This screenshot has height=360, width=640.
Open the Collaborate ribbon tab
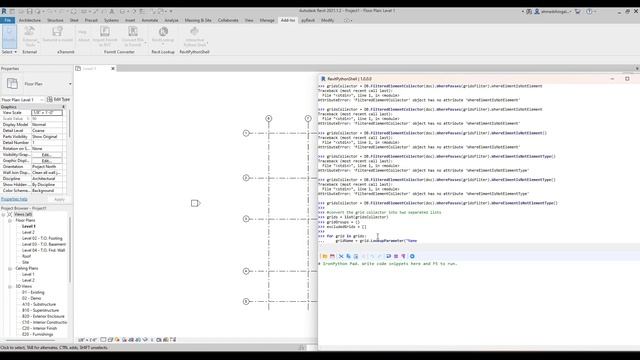coord(228,20)
